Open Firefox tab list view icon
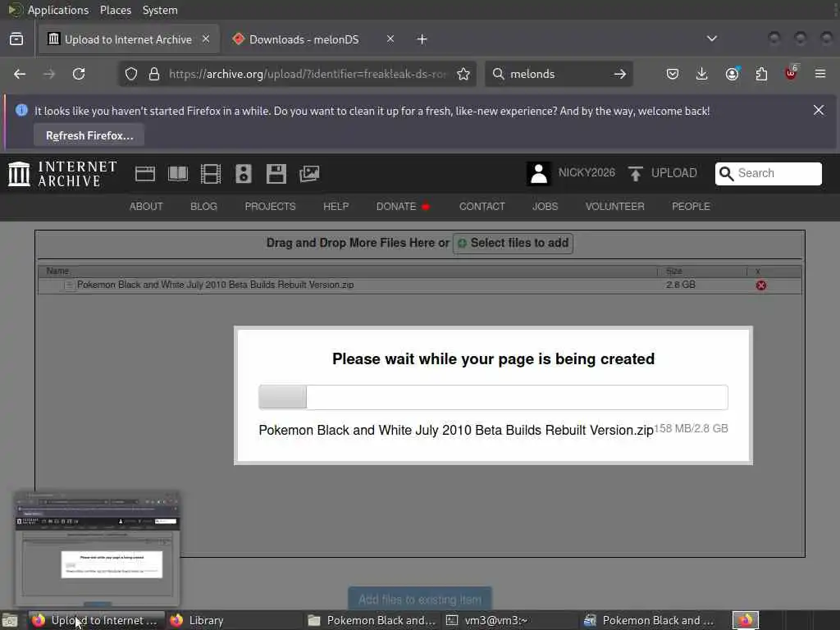 click(x=16, y=39)
